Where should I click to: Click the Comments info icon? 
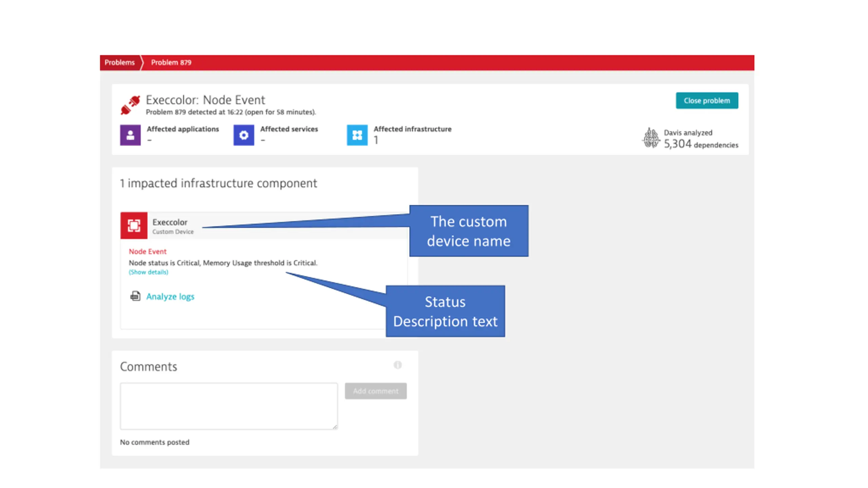pos(397,365)
